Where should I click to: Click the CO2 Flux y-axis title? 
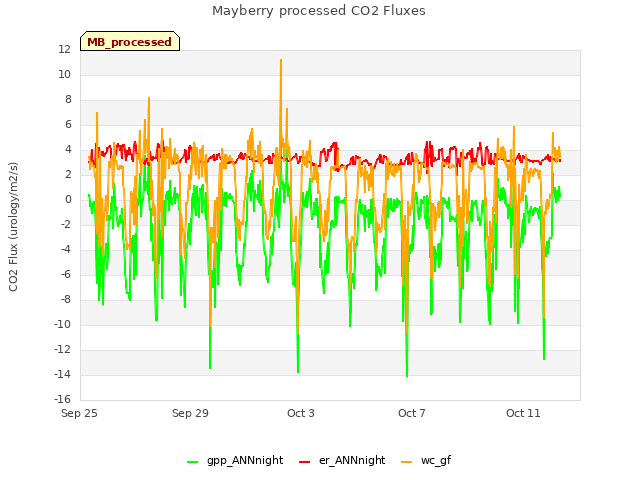click(x=13, y=227)
